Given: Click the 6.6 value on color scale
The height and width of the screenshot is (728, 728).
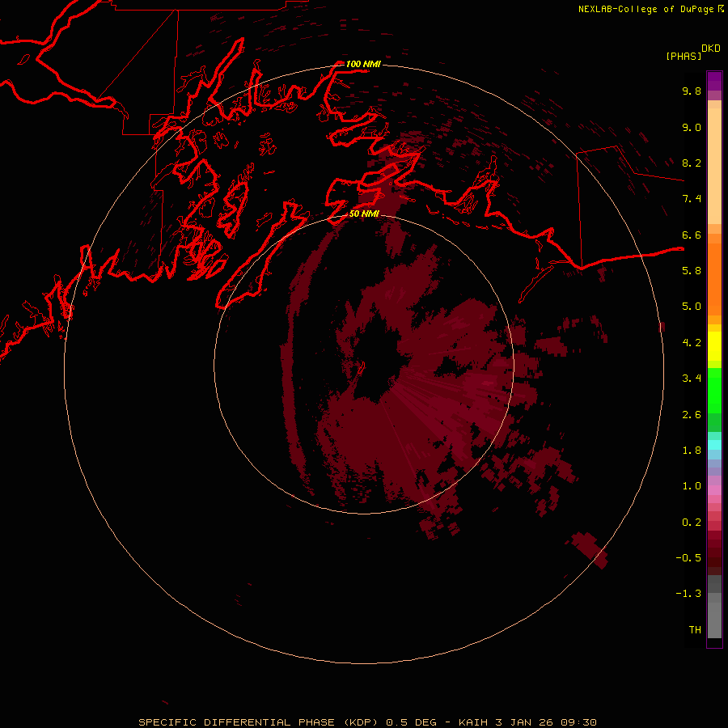Looking at the screenshot, I should (x=692, y=235).
